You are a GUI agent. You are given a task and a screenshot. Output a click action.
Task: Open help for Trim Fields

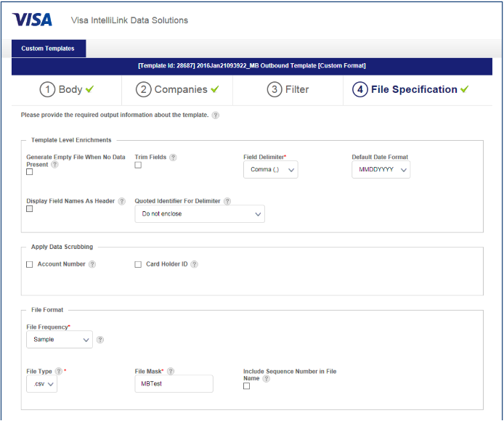point(173,157)
